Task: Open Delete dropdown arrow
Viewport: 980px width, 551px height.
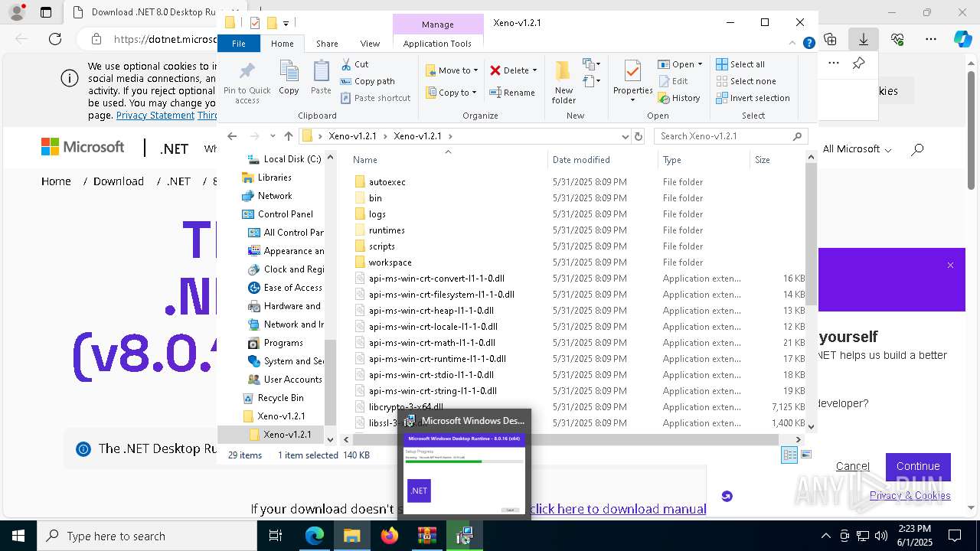Action: coord(534,70)
